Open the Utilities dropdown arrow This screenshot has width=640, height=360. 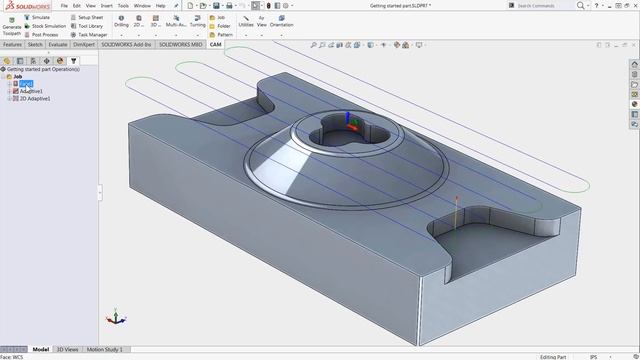(246, 36)
